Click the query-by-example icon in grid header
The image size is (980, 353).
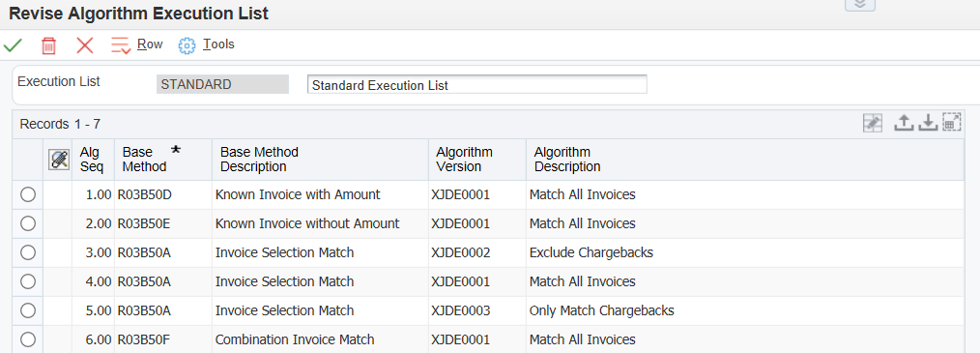(58, 160)
